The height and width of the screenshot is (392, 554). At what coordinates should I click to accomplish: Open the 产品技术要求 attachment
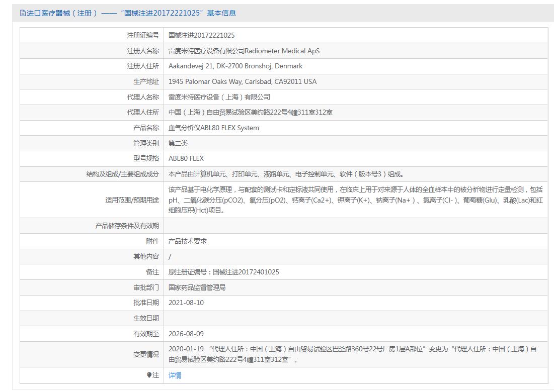[x=188, y=241]
